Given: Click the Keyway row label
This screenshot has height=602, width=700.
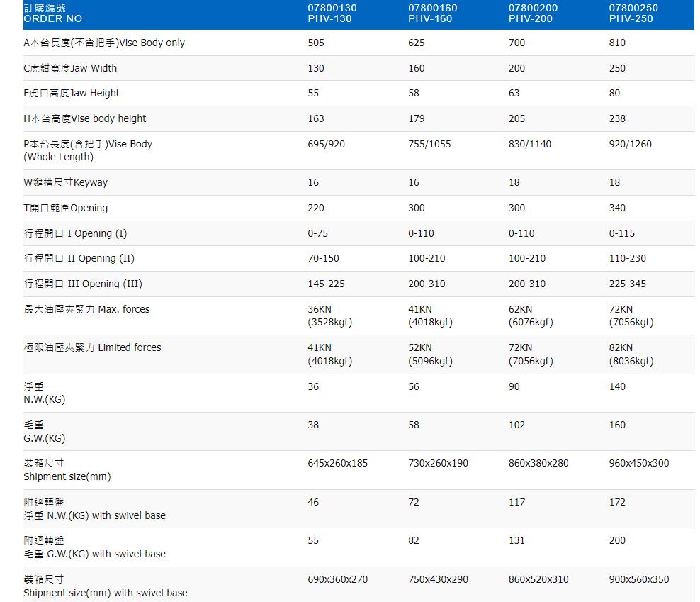Looking at the screenshot, I should point(66,182).
